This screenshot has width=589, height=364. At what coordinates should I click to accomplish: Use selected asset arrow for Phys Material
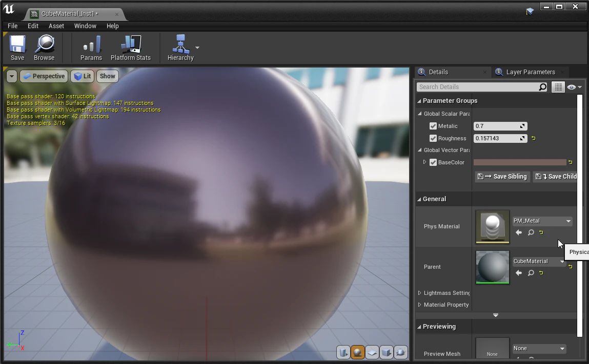click(519, 232)
